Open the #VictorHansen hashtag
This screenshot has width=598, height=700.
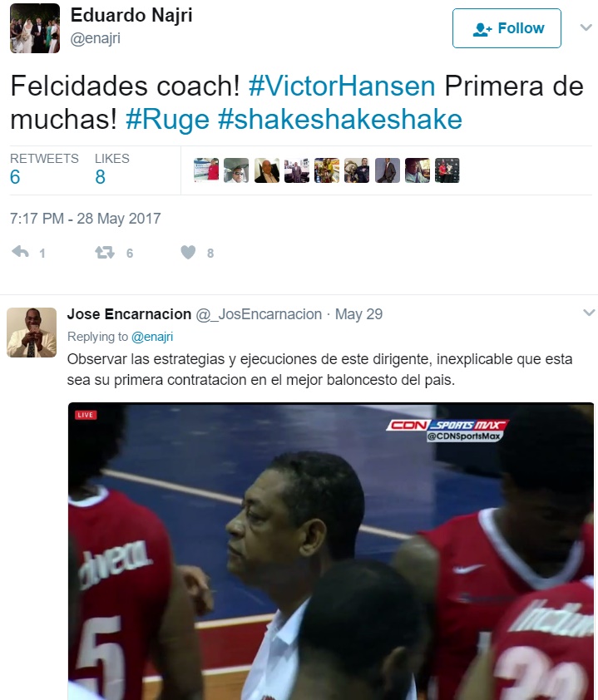click(342, 86)
